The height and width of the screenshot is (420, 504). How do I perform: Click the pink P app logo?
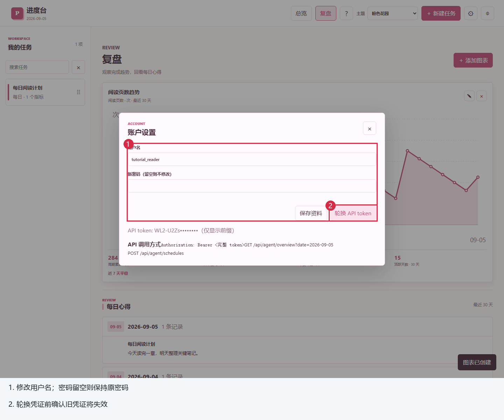17,13
